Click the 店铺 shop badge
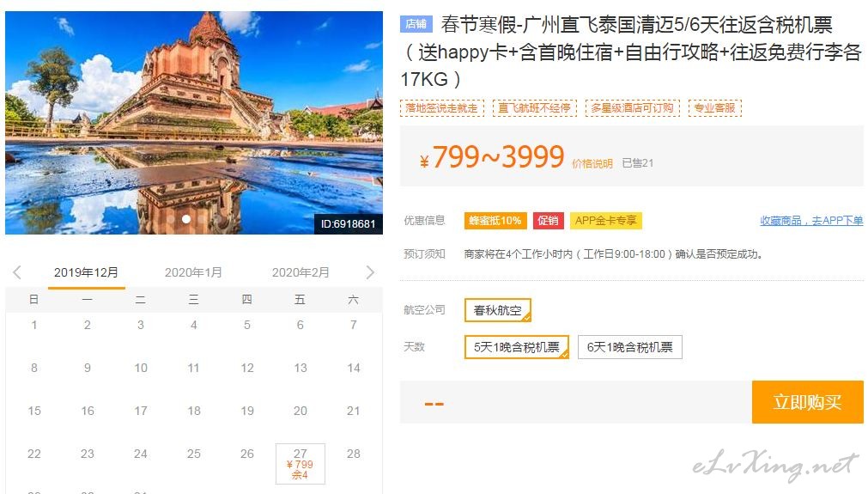Viewport: 868px width, 494px height. [416, 24]
